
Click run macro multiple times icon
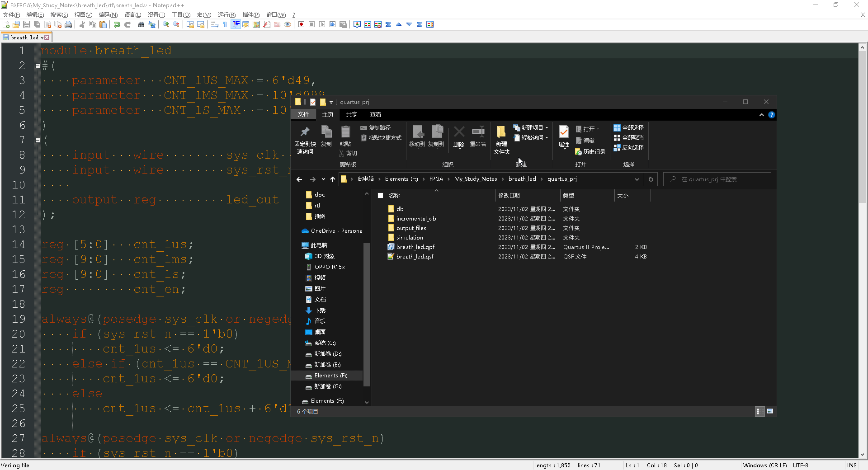click(333, 24)
